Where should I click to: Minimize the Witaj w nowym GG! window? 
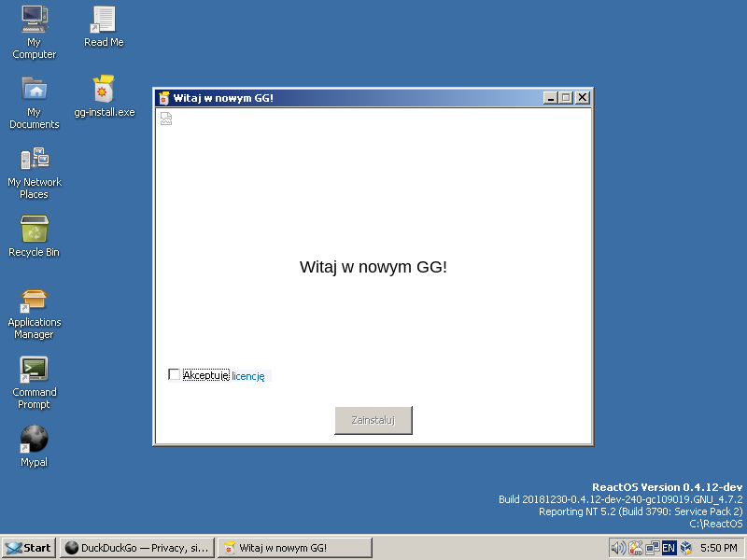click(x=550, y=98)
